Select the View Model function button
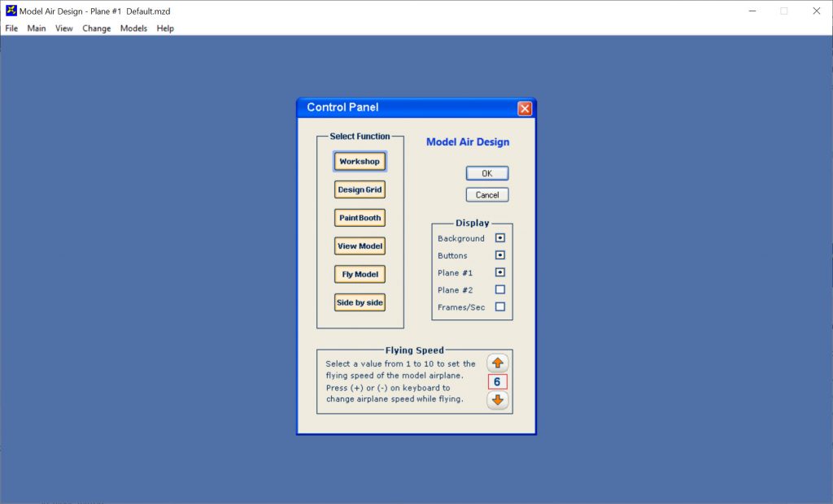 tap(360, 245)
